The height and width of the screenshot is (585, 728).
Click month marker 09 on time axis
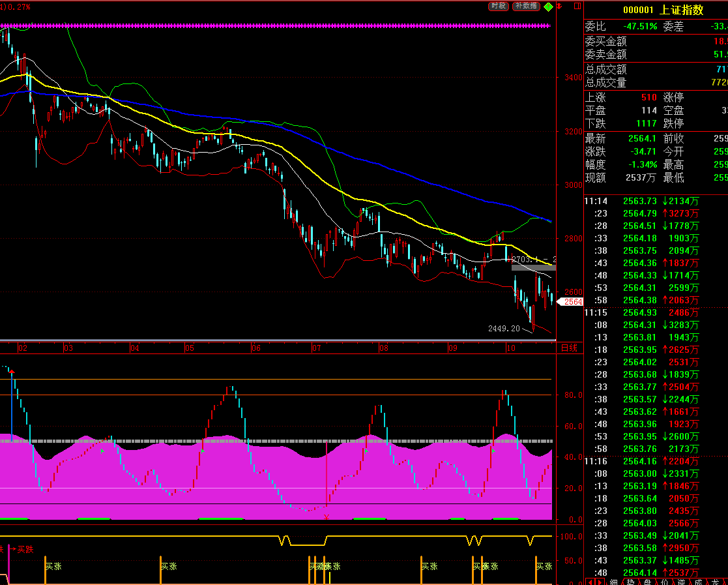[x=453, y=348]
